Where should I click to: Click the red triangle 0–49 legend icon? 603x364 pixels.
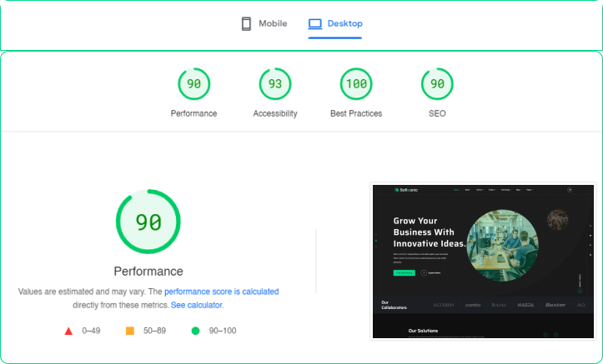(x=68, y=331)
